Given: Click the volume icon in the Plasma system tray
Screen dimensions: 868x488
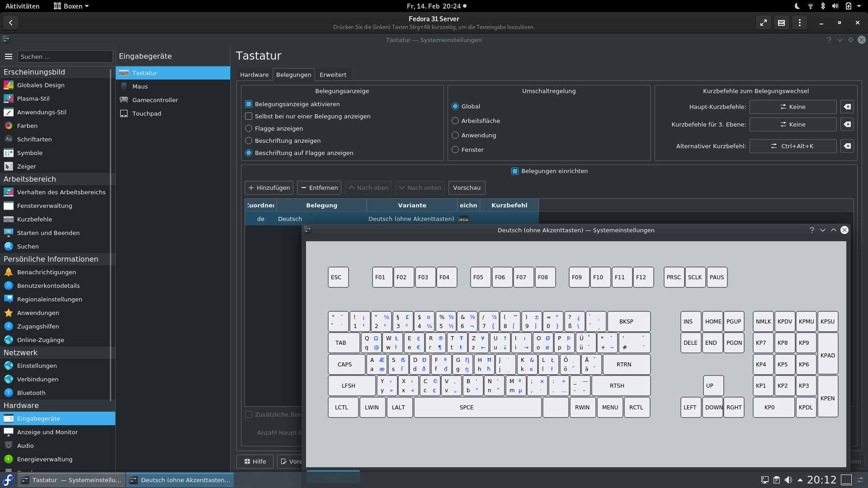Looking at the screenshot, I should pyautogui.click(x=788, y=480).
